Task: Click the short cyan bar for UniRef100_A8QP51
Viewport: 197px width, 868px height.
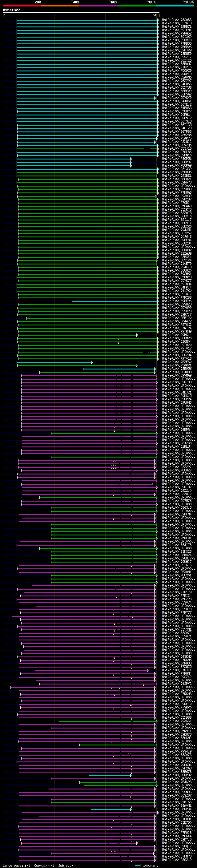Action: point(74,159)
